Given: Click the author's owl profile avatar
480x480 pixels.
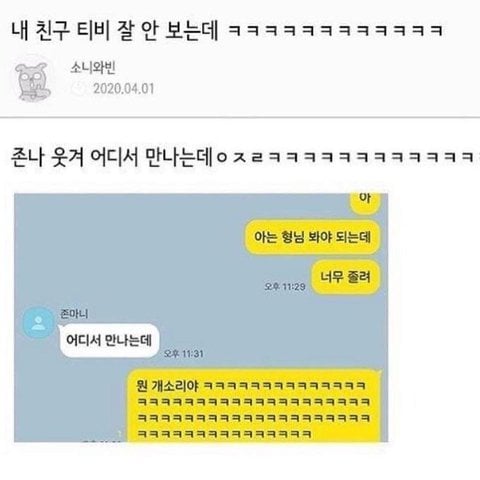Looking at the screenshot, I should [33, 81].
